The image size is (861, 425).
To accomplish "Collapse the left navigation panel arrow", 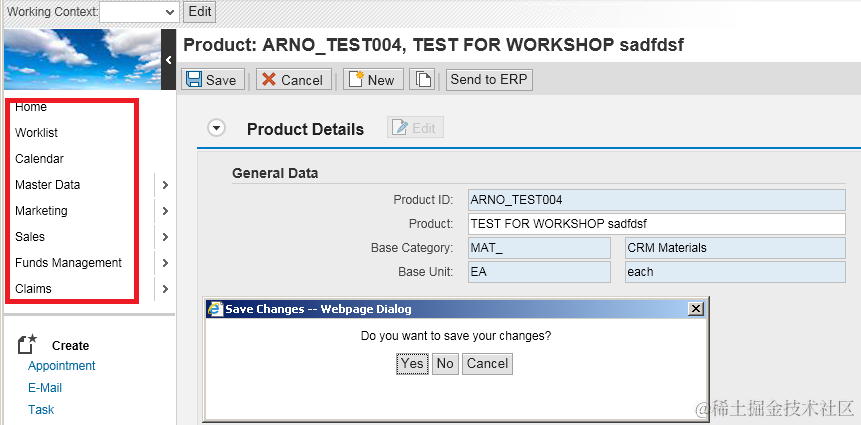I will tap(169, 60).
